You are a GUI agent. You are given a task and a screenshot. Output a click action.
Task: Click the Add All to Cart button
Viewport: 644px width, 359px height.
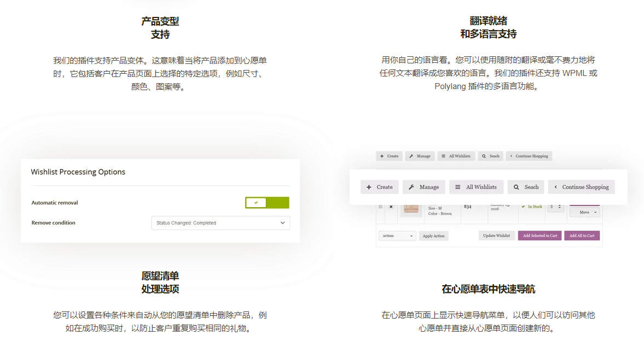tap(582, 236)
